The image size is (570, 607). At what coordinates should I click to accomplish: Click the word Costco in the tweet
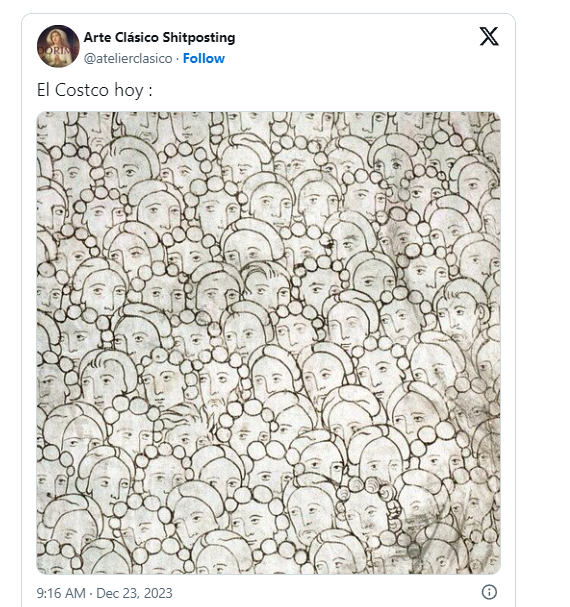point(82,90)
